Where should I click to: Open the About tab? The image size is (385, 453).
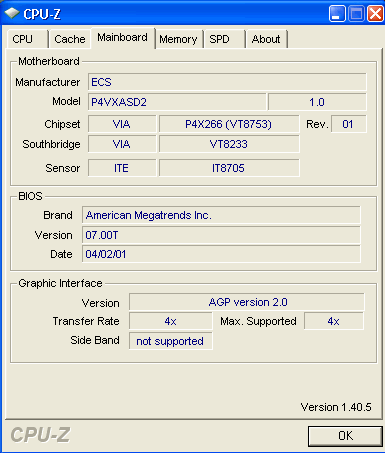coord(266,39)
